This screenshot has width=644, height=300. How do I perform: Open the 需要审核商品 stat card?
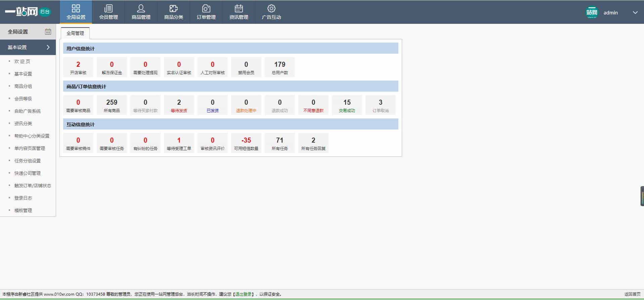tap(78, 105)
